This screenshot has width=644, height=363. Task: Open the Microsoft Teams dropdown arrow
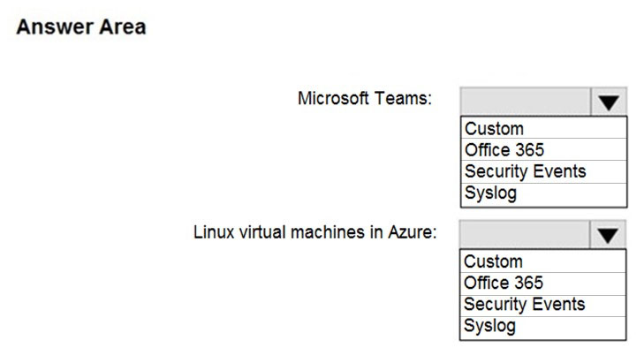(609, 102)
